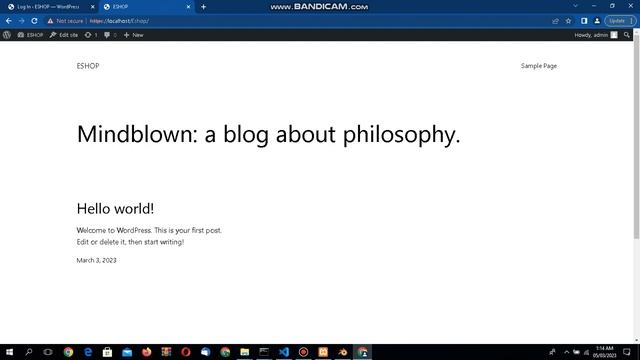The width and height of the screenshot is (640, 360).
Task: Launch Firefox from the taskbar
Action: click(147, 352)
